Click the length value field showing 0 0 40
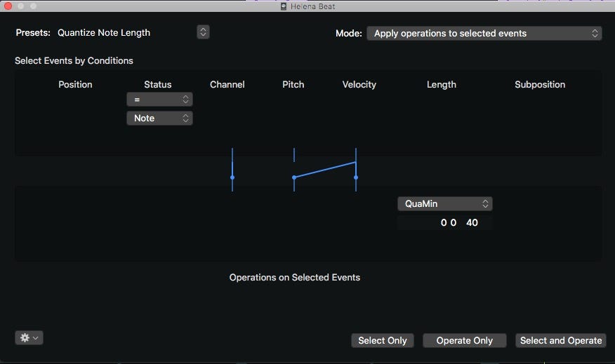615x364 pixels. (x=445, y=222)
